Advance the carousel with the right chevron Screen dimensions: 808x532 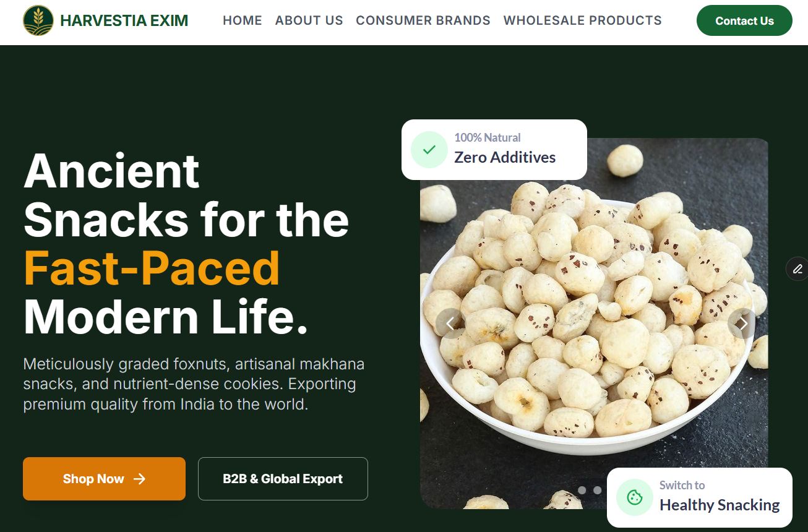coord(741,323)
